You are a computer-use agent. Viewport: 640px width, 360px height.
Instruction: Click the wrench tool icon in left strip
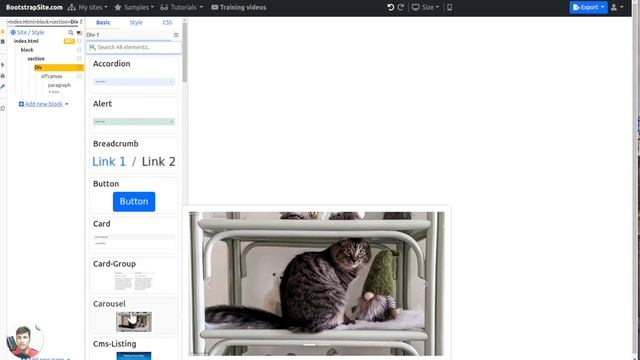pyautogui.click(x=3, y=87)
